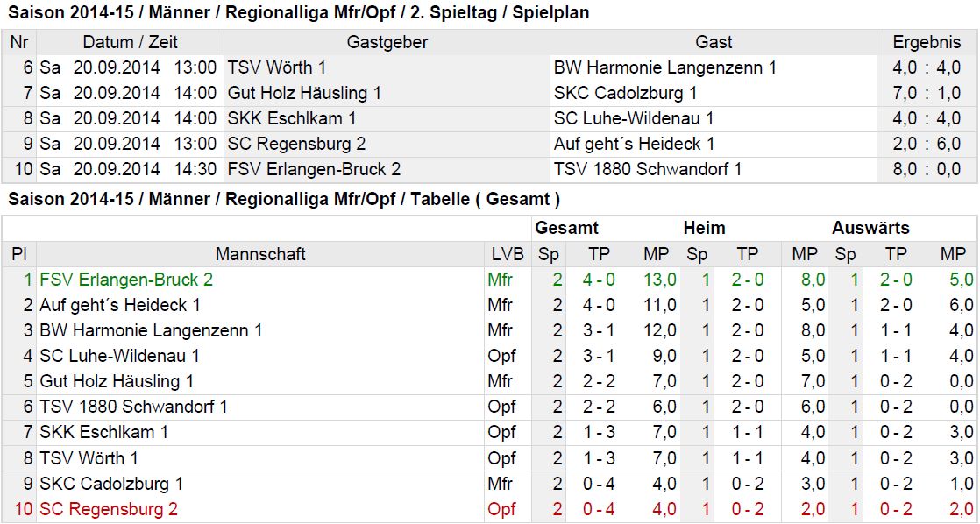Click the Gesamt group header
Viewport: 980px width, 524px height.
click(566, 228)
